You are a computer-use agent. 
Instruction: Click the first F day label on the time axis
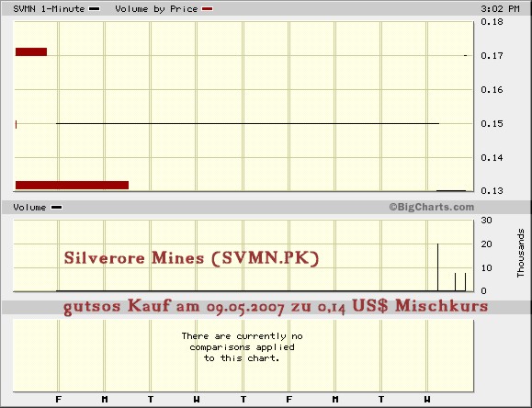click(x=59, y=399)
